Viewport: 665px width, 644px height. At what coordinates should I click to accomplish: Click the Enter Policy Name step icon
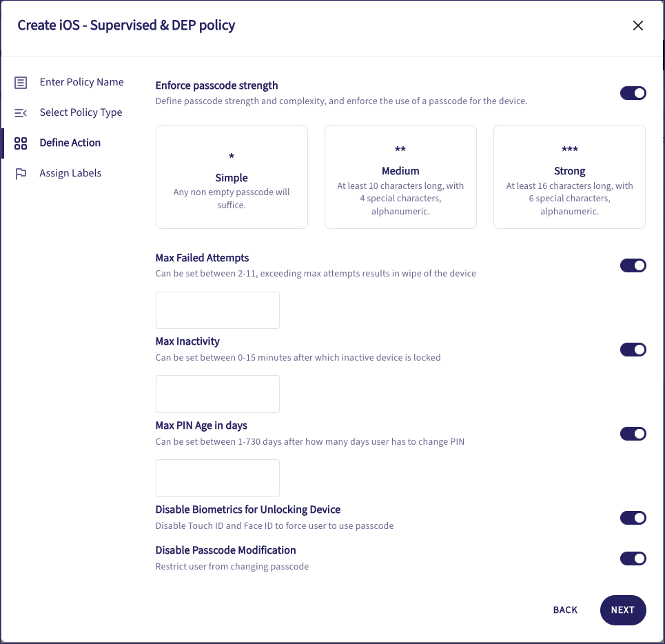click(21, 83)
